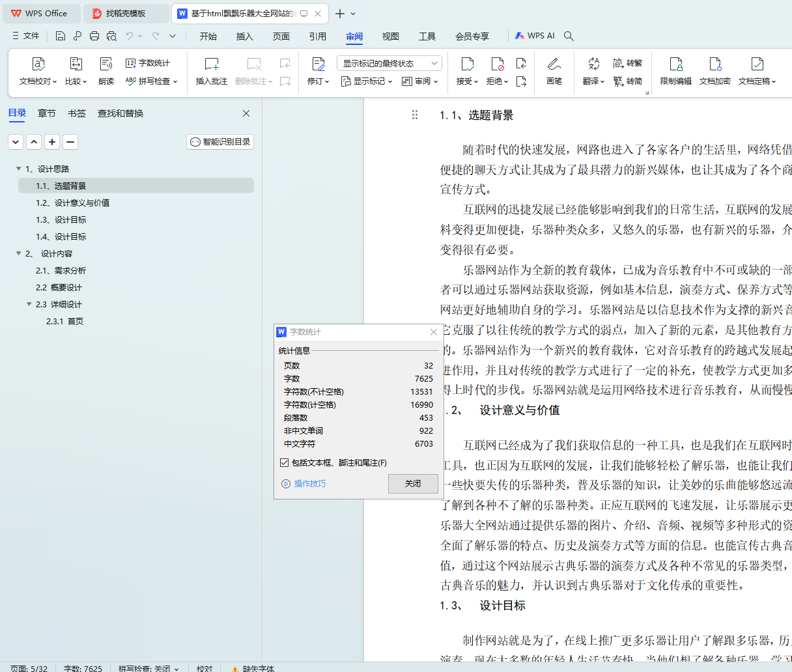Switch to the 视图 ribbon tab
The width and height of the screenshot is (792, 672).
tap(391, 36)
